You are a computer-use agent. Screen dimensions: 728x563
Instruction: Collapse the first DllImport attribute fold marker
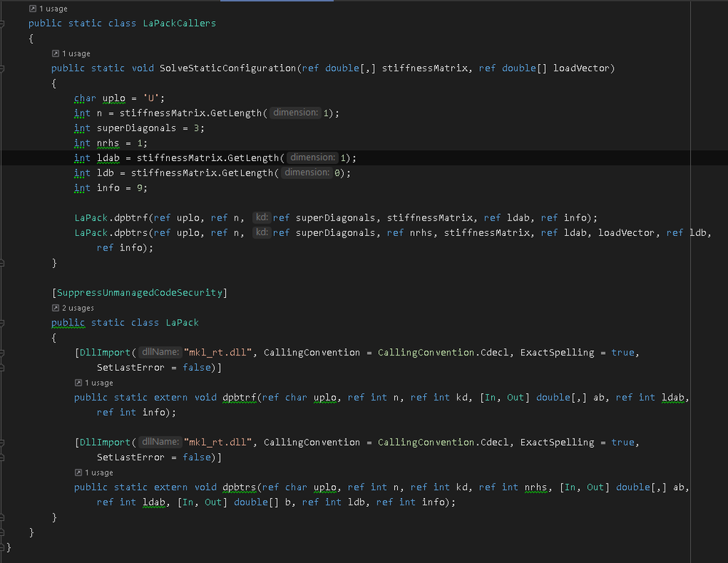point(2,353)
